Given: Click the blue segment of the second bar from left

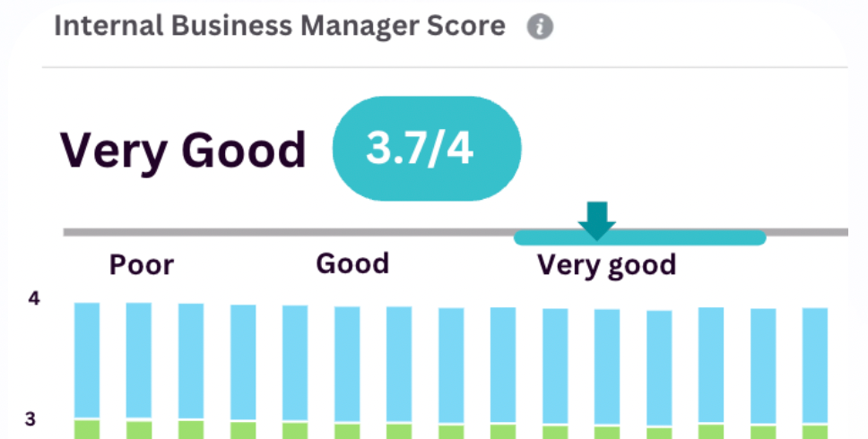Looking at the screenshot, I should pyautogui.click(x=138, y=360).
